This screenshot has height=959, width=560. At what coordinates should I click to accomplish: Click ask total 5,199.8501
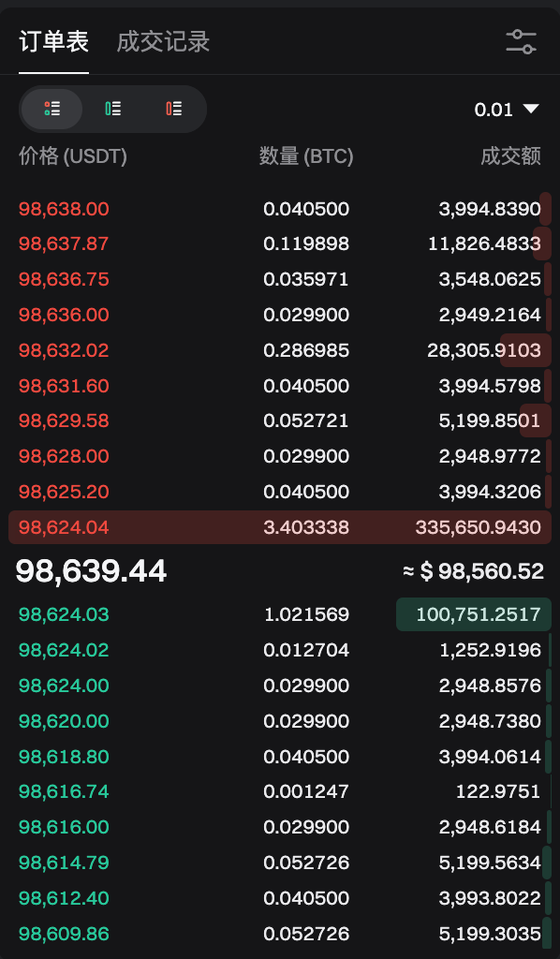tap(490, 420)
